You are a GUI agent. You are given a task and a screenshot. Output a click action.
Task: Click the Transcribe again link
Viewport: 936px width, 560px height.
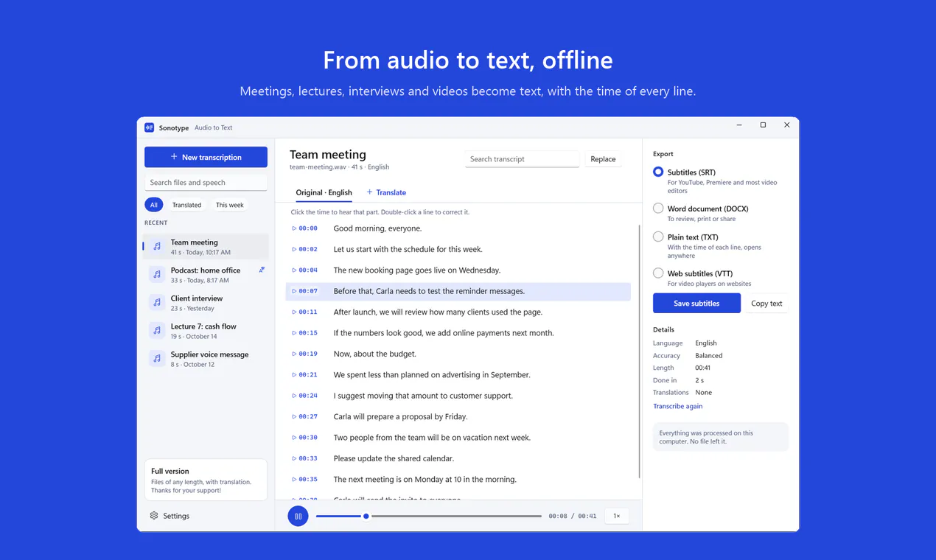[x=677, y=406]
